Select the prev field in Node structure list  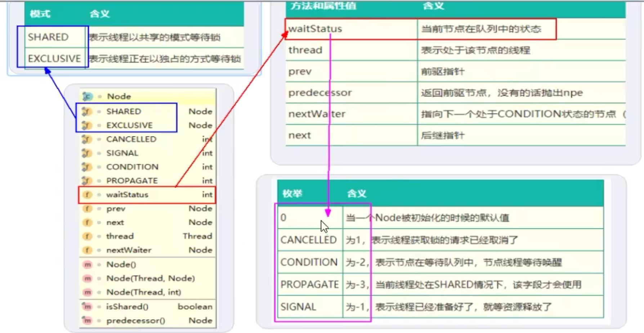click(x=116, y=209)
